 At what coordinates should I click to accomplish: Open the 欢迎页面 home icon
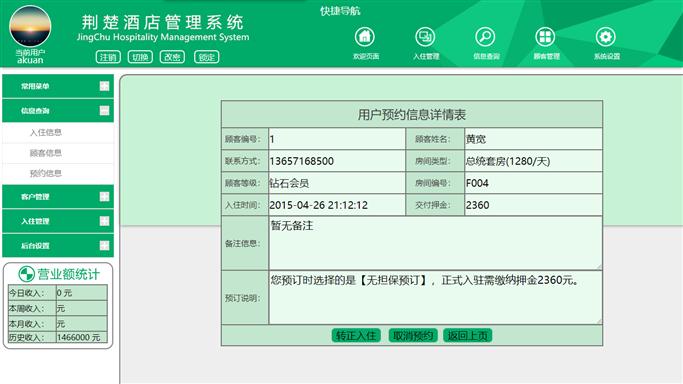(x=365, y=37)
